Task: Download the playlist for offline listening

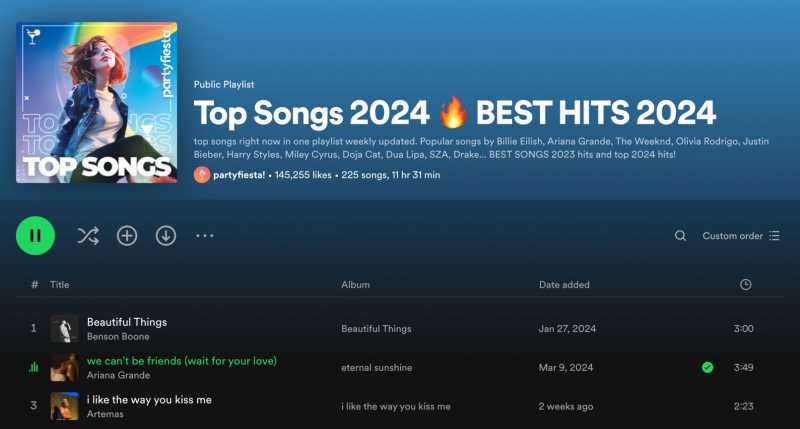Action: [166, 236]
